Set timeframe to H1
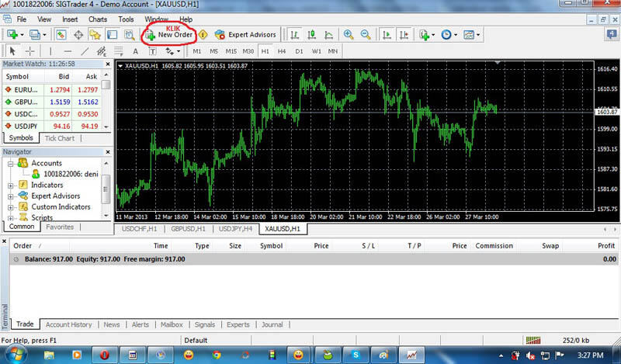 point(265,51)
